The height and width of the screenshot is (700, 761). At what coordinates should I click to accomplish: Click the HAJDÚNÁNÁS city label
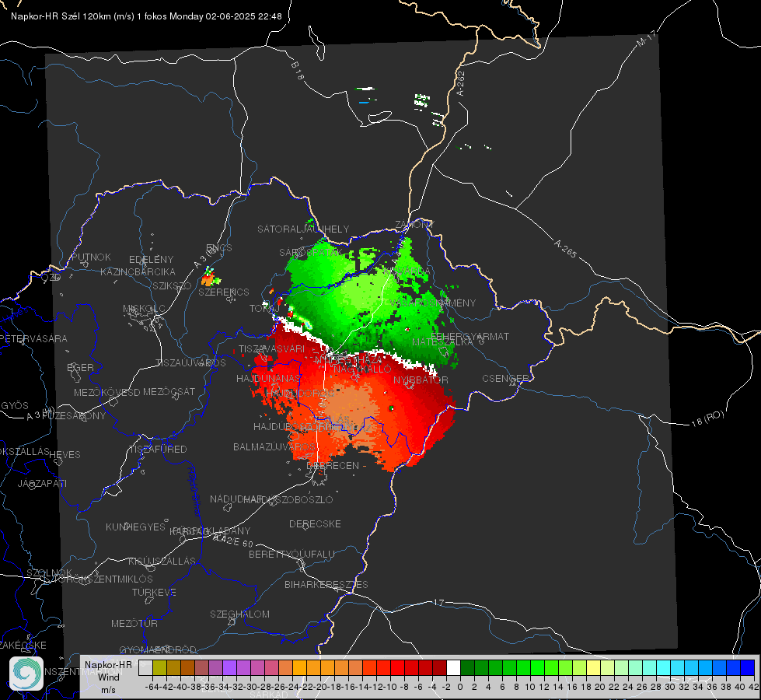click(268, 378)
